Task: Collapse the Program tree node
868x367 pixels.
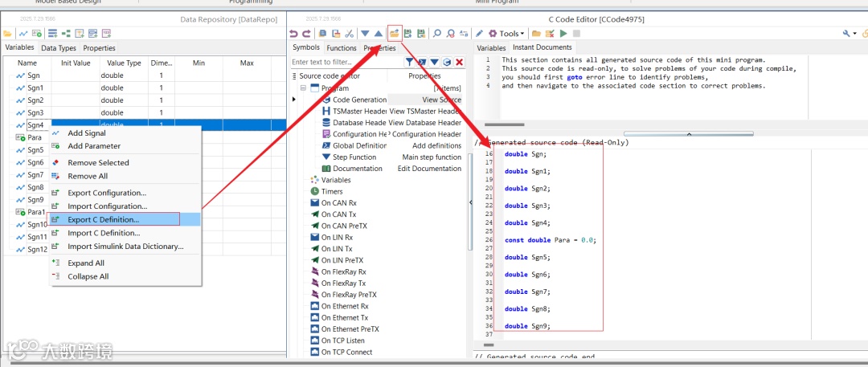Action: 303,88
